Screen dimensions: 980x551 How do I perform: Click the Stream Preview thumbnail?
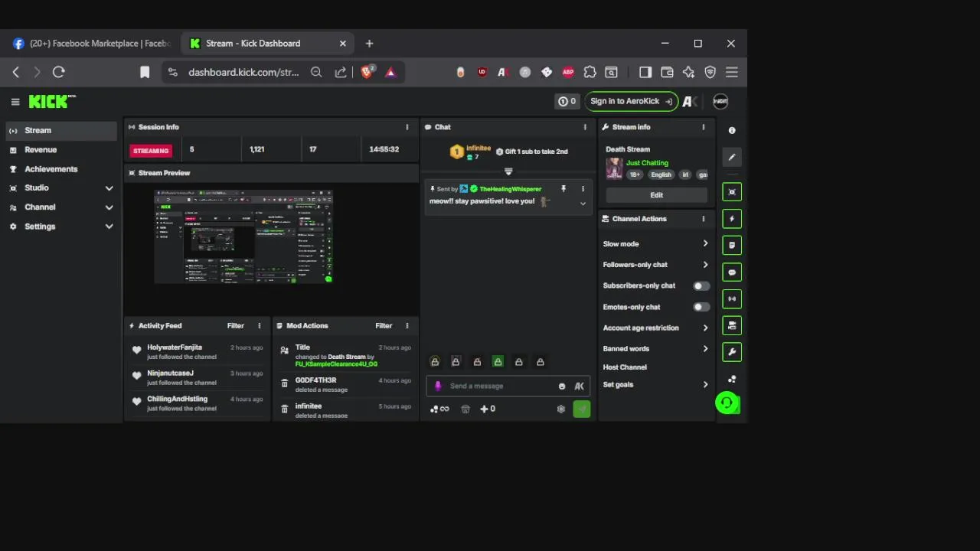point(243,236)
